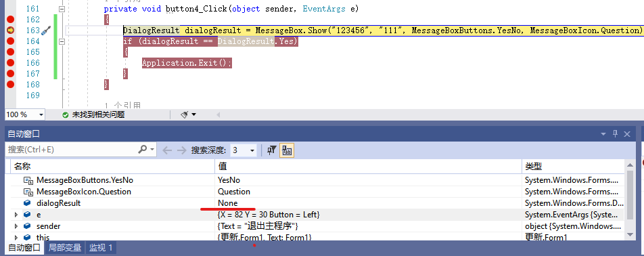Open the 100 % zoom dropdown
Viewport: 644px width, 256px height.
pos(24,114)
